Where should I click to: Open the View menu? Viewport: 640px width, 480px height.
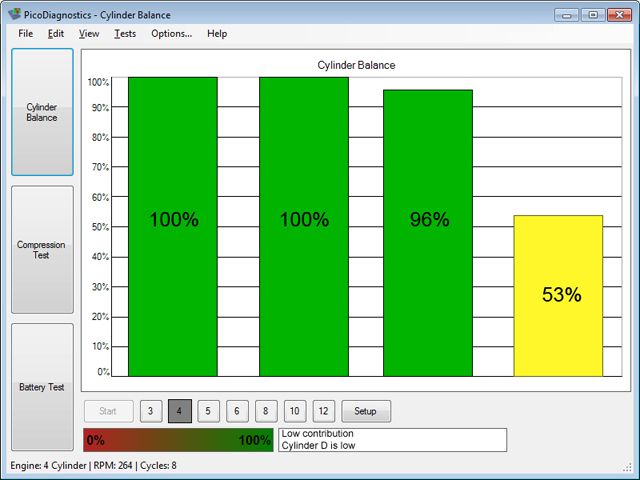tap(89, 33)
